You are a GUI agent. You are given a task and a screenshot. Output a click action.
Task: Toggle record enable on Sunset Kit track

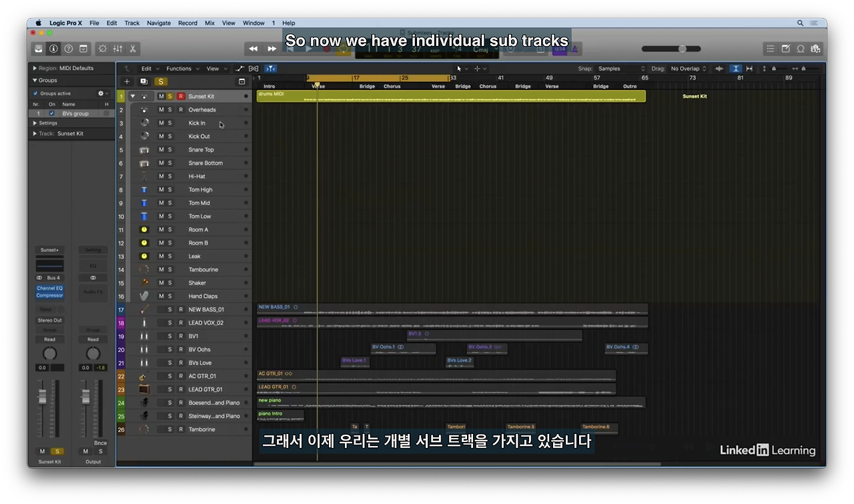pos(180,96)
